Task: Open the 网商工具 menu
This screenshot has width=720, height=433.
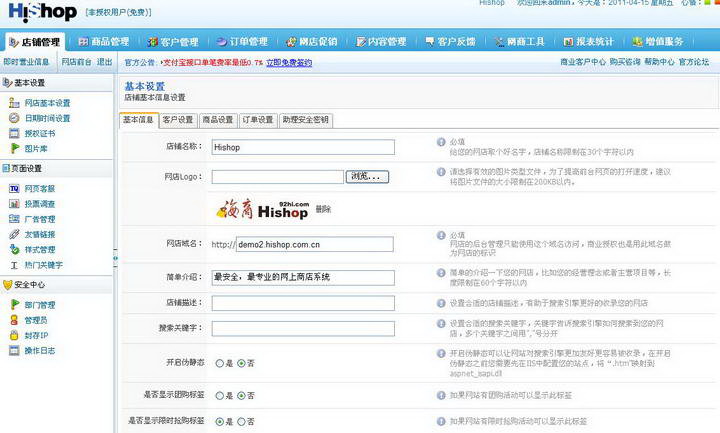Action: pos(519,42)
